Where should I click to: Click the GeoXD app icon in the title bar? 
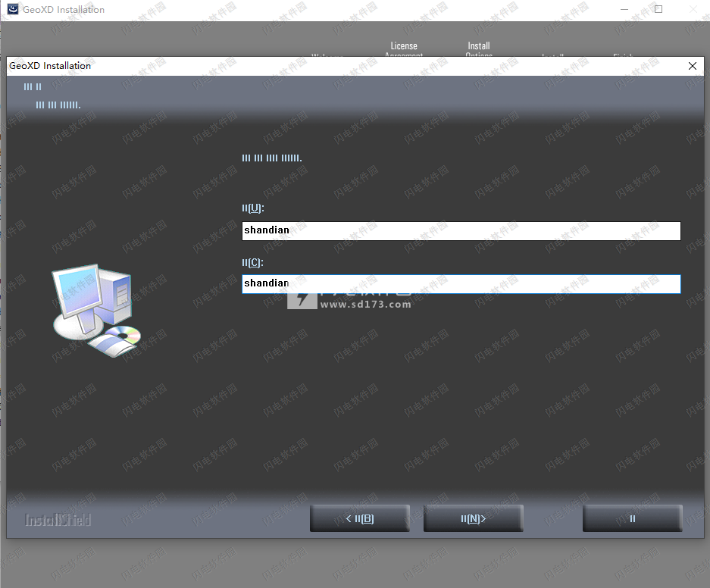(13, 9)
